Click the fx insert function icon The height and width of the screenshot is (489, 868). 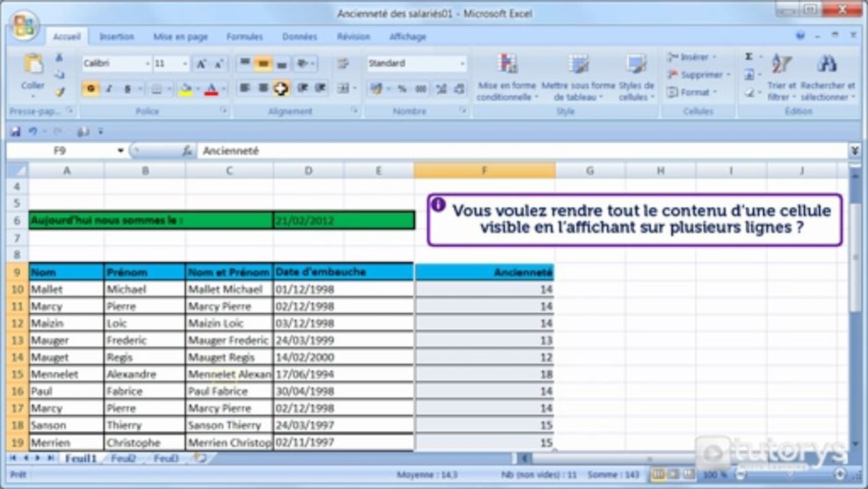tap(187, 151)
